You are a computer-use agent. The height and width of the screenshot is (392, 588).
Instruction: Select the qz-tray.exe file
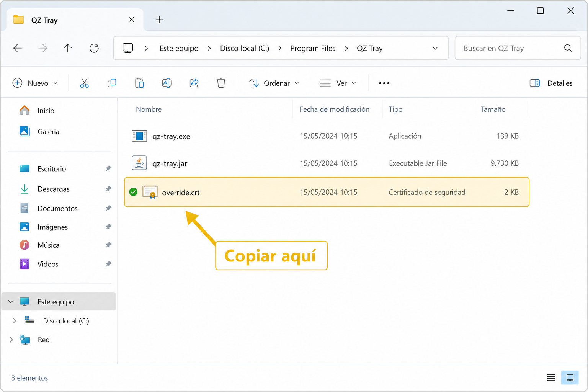point(327,136)
